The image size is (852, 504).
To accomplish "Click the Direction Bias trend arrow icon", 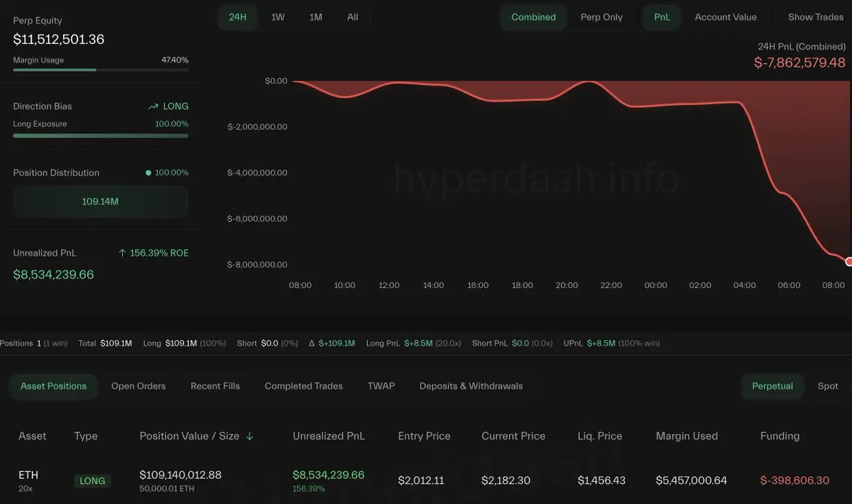I will pyautogui.click(x=153, y=106).
